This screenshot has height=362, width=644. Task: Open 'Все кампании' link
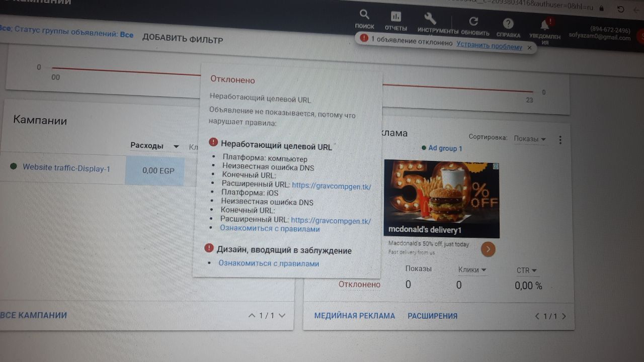pyautogui.click(x=33, y=315)
